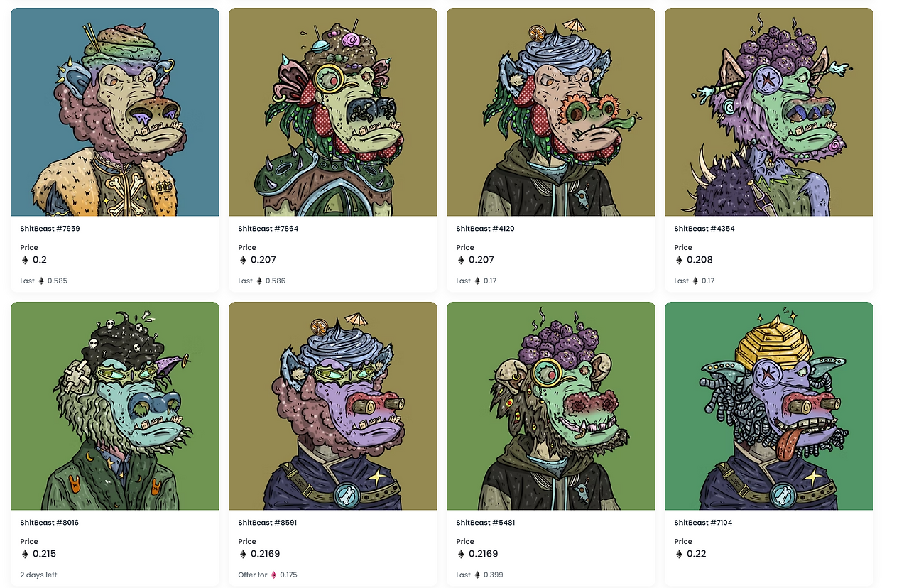Viewport: 909px width, 588px height.
Task: Click the Ethereum icon beside last price 0.399
Action: (x=477, y=575)
